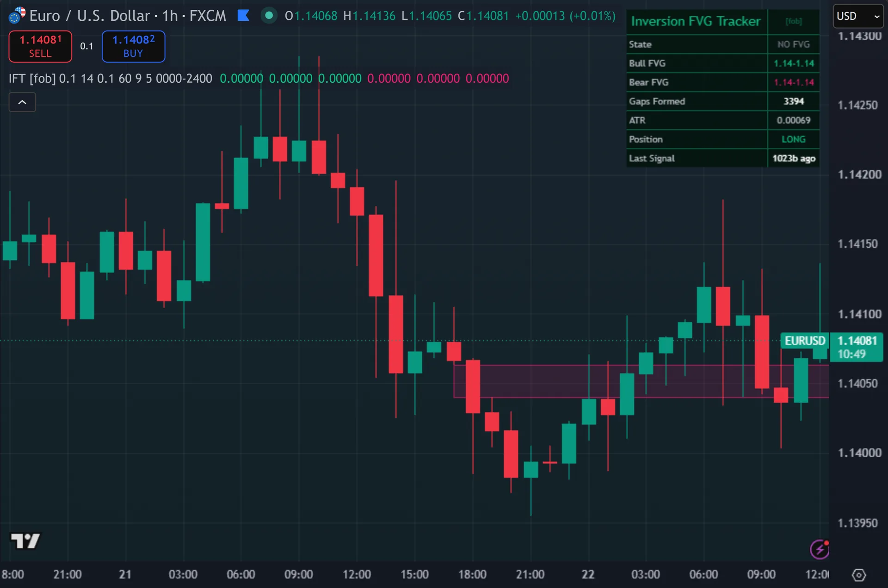
Task: Click the 1.14081 SELL button
Action: (x=40, y=46)
